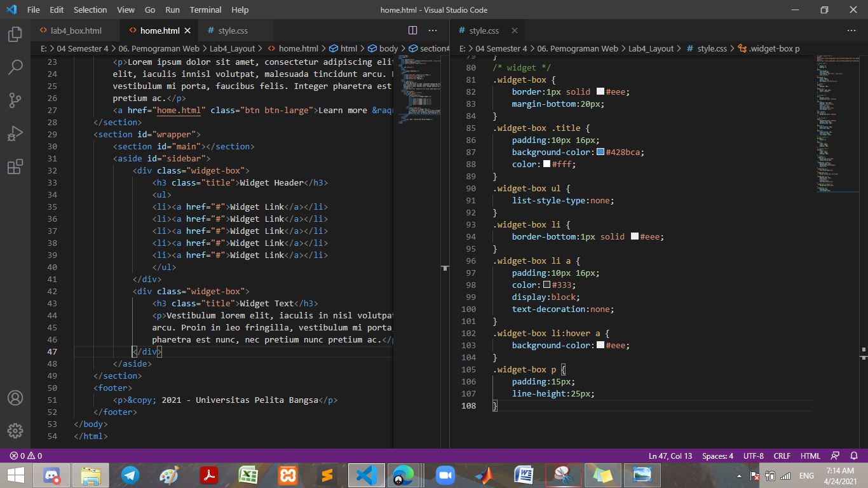This screenshot has height=488, width=868.
Task: Click the feedback icon in status bar
Action: coord(836,456)
